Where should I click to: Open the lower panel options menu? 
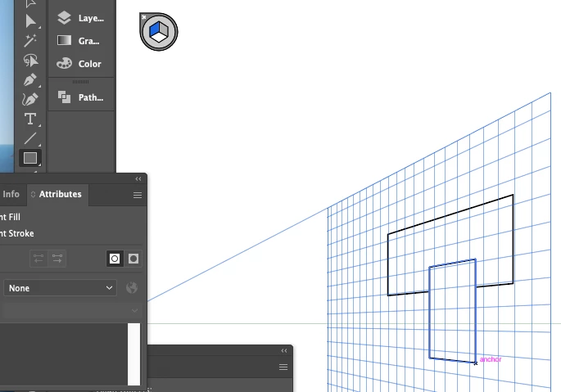pos(283,367)
